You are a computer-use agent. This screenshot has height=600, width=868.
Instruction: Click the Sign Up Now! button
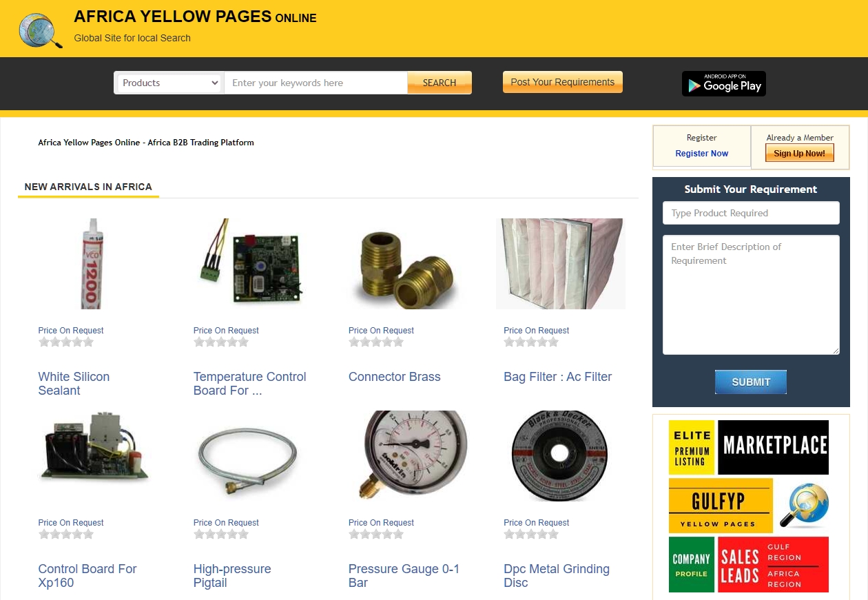[x=799, y=153]
